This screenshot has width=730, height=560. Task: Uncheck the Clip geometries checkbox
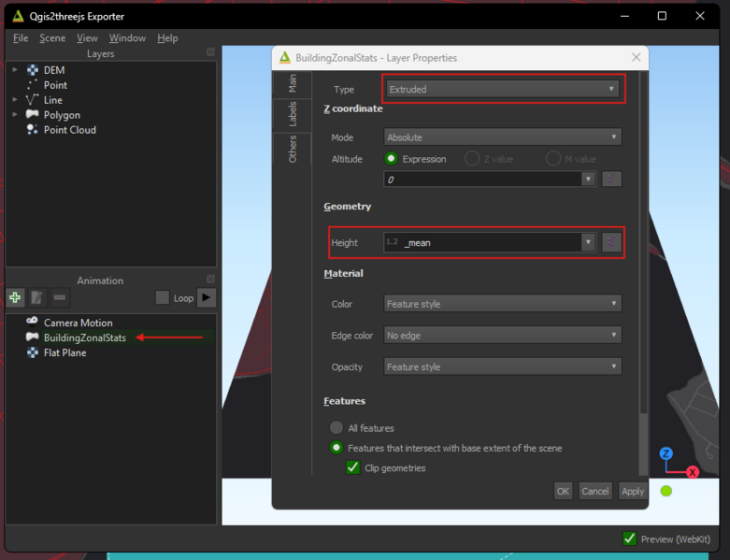[353, 467]
